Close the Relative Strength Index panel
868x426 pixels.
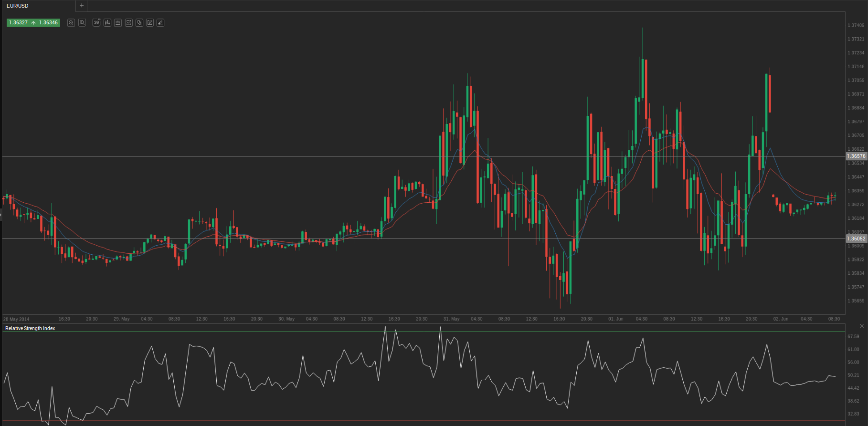tap(862, 326)
